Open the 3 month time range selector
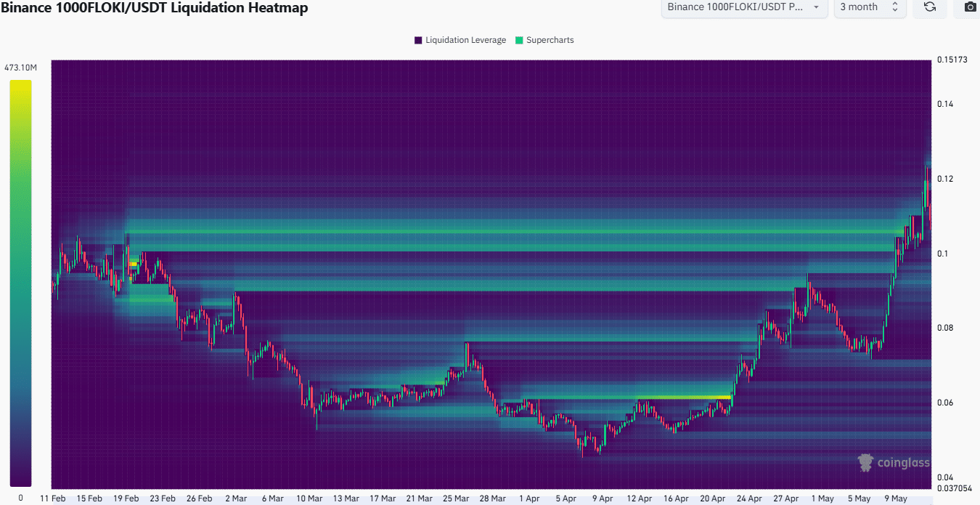 tap(870, 7)
